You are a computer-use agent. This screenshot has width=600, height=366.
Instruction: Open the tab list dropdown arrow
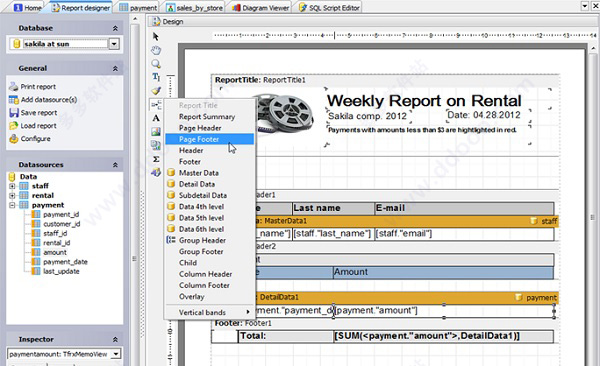(x=585, y=6)
